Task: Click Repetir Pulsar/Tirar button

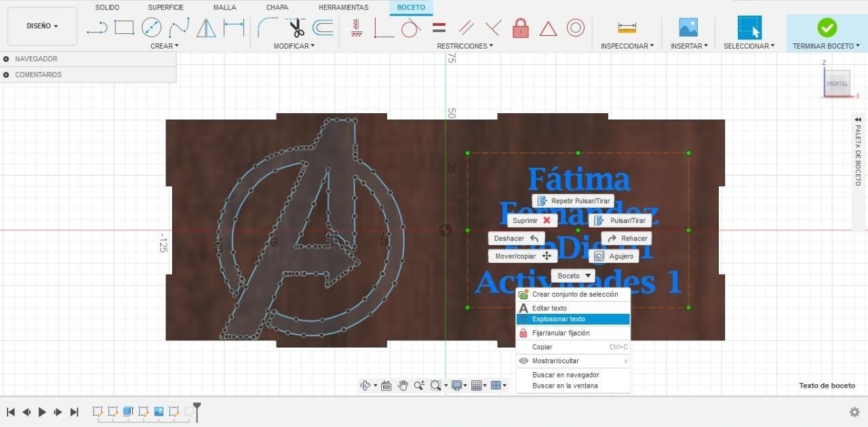Action: click(x=573, y=201)
